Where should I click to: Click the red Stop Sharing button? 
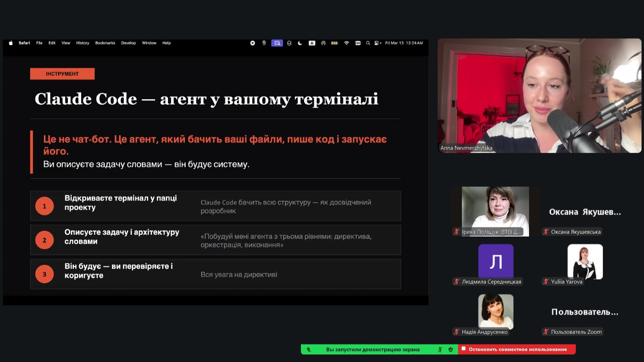click(517, 349)
